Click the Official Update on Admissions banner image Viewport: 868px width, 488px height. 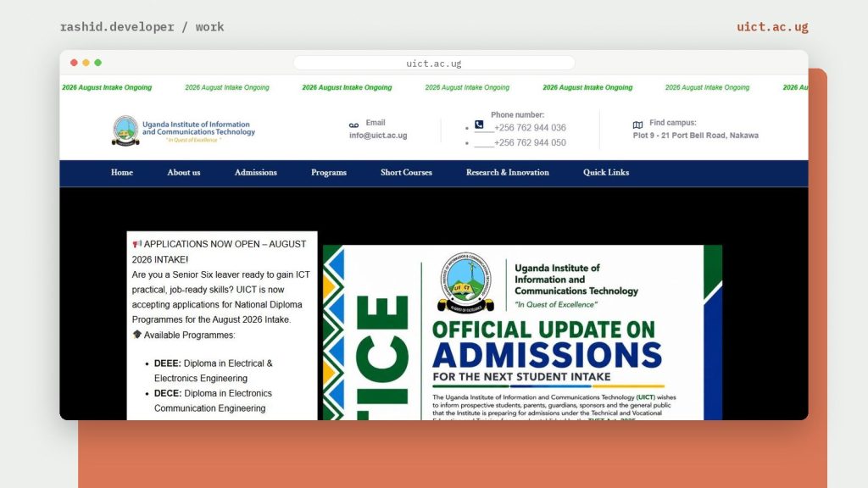click(522, 332)
